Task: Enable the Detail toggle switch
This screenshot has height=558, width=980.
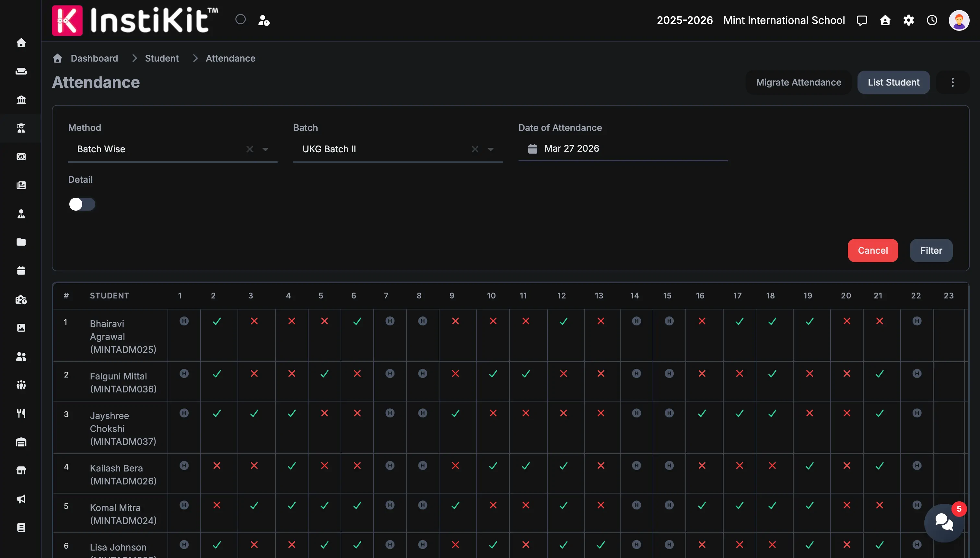Action: point(82,204)
